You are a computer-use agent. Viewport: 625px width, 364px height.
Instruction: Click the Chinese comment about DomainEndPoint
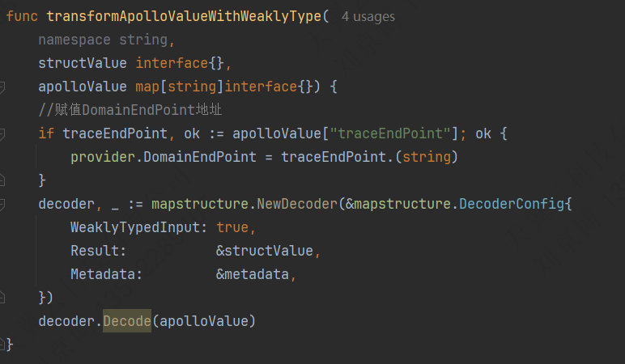point(130,110)
